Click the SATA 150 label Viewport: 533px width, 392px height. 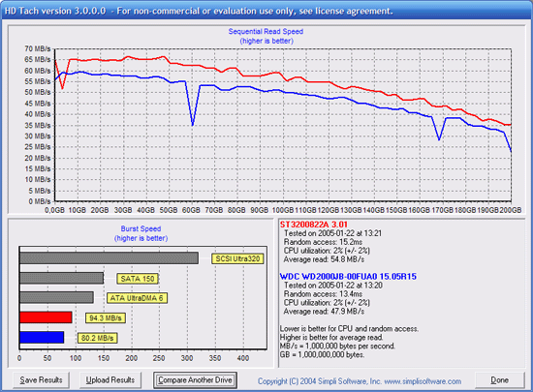click(x=138, y=279)
